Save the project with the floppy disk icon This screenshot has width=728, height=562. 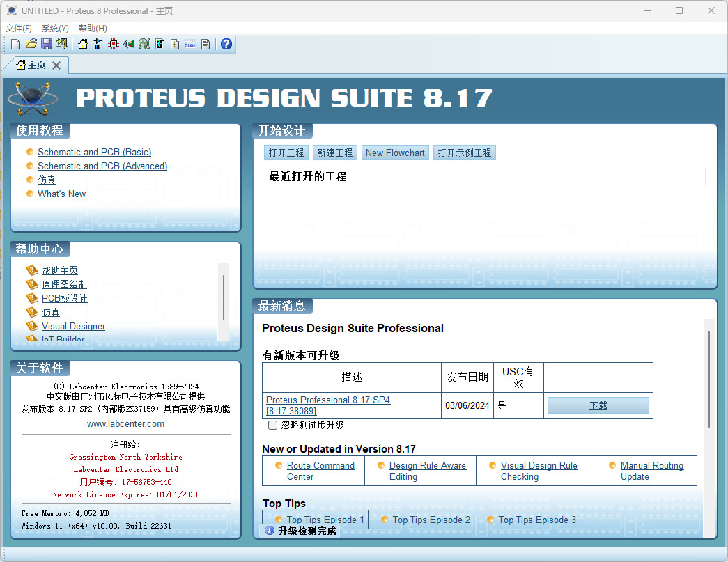tap(47, 44)
